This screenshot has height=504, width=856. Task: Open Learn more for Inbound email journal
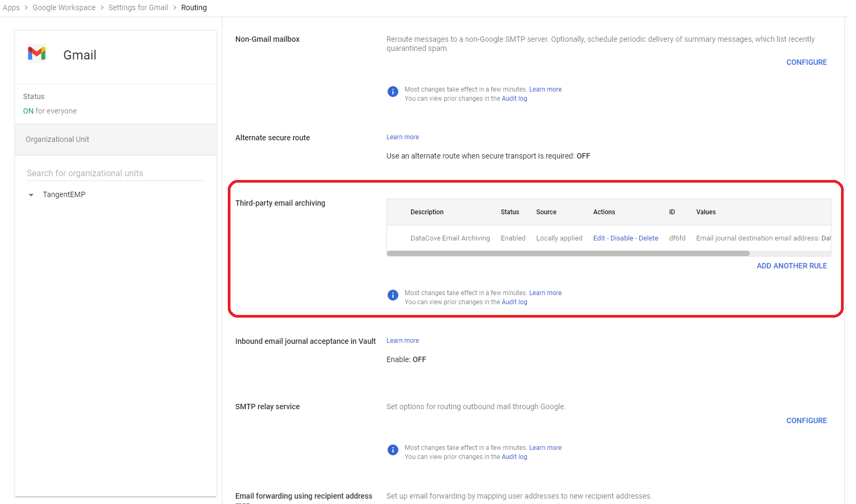[x=403, y=341]
